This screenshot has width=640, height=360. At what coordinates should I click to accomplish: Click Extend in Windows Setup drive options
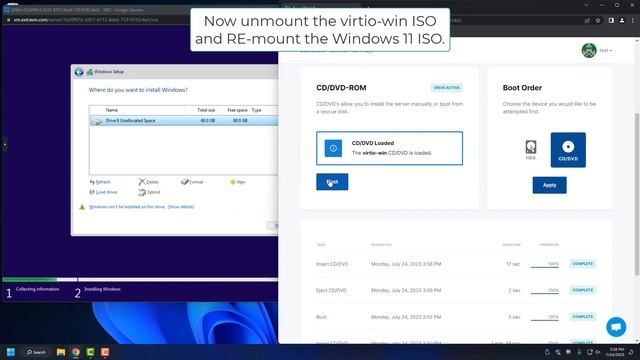[149, 192]
